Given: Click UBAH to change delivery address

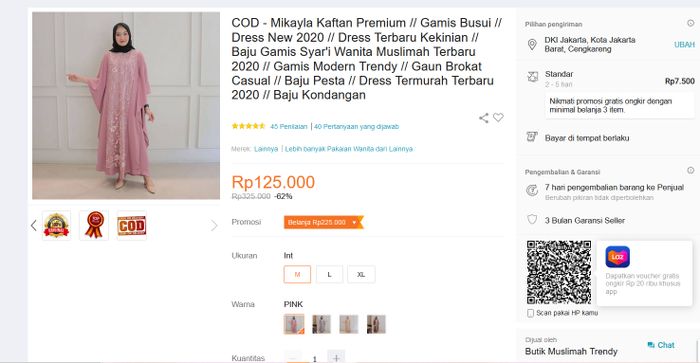Looking at the screenshot, I should (x=684, y=45).
